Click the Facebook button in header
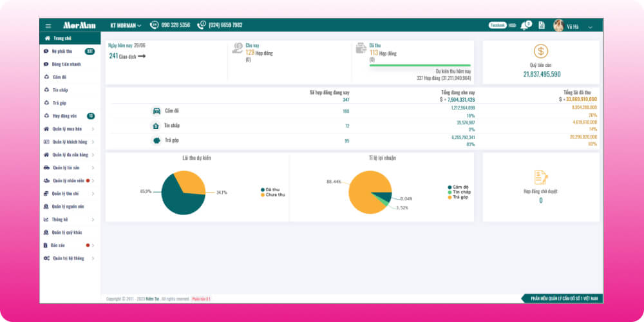Viewport: 644px width, 322px height. pos(497,26)
